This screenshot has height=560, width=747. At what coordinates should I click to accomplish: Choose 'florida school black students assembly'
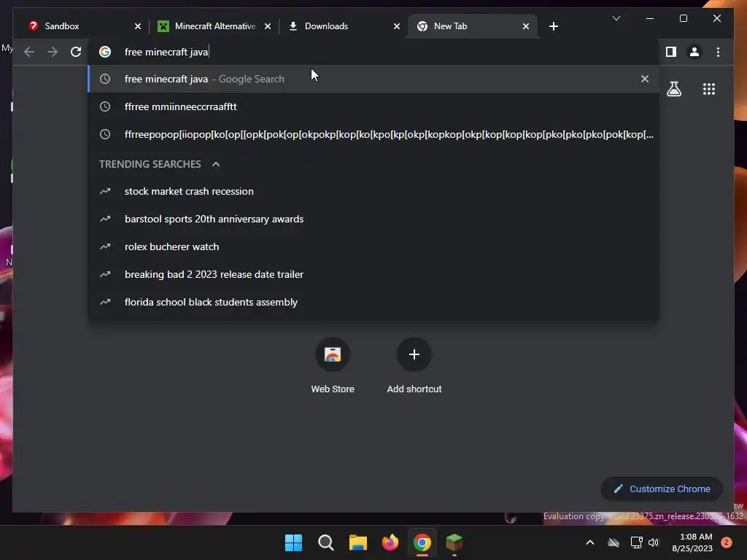click(373, 302)
